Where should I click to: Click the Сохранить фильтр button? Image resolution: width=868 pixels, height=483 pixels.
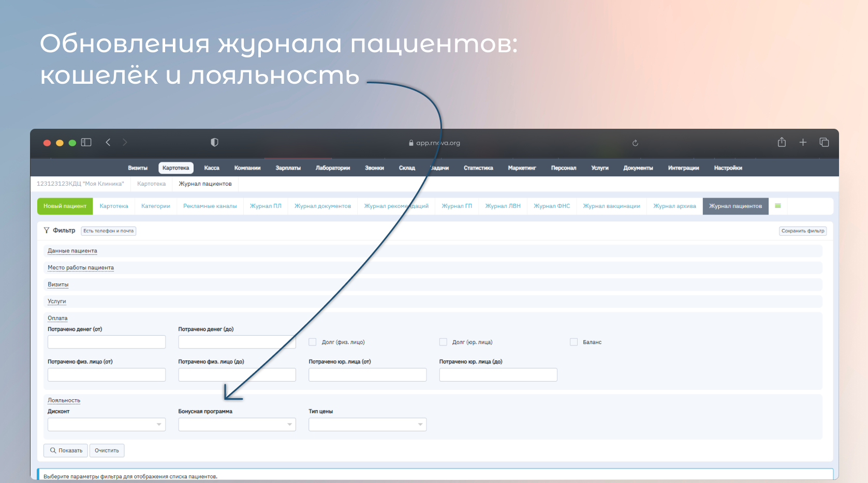point(802,231)
